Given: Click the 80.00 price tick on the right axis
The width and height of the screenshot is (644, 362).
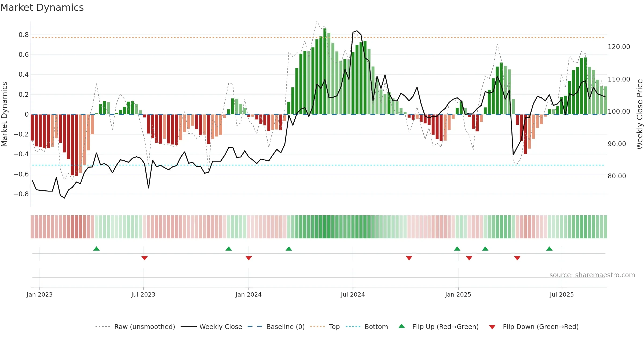Looking at the screenshot, I should (x=617, y=176).
